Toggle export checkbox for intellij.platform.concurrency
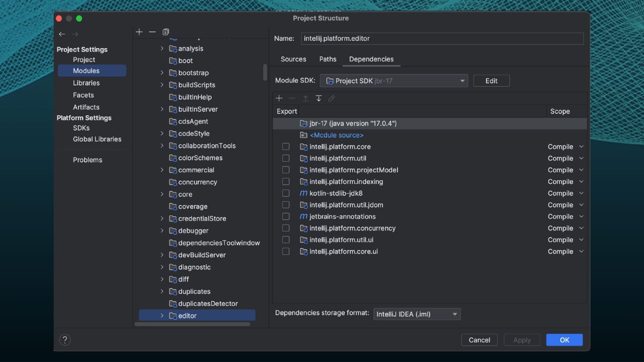This screenshot has width=644, height=362. (286, 228)
